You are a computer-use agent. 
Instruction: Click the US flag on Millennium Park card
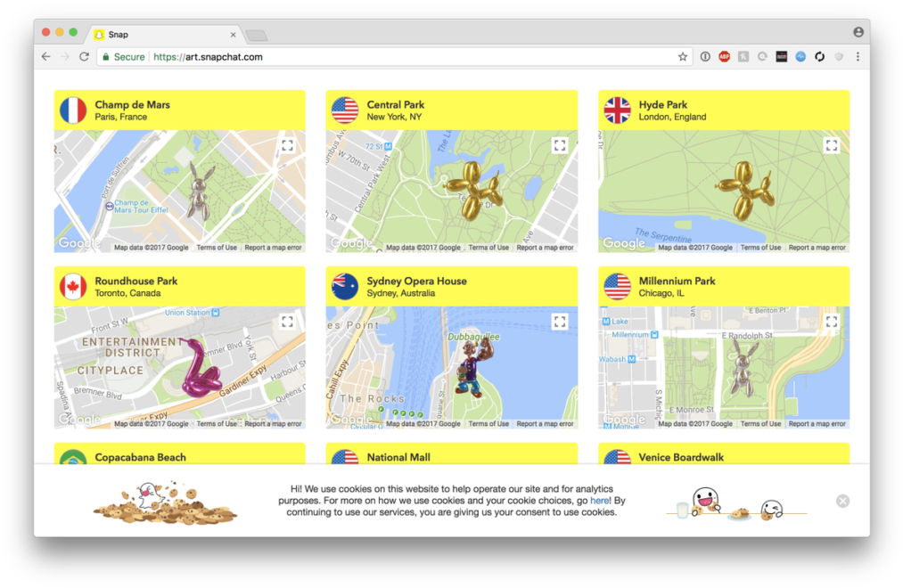click(x=618, y=286)
